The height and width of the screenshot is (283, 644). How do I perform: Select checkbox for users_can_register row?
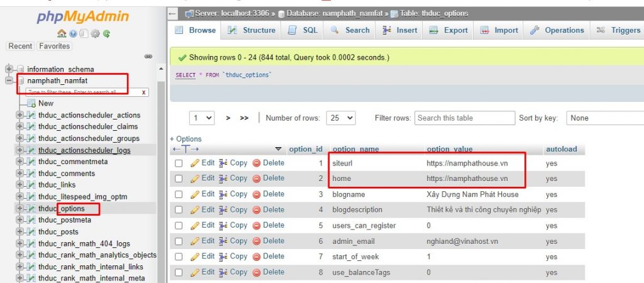click(x=179, y=226)
